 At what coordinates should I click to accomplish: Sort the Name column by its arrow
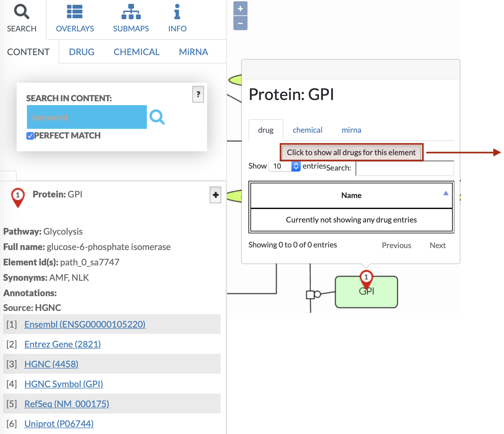445,193
